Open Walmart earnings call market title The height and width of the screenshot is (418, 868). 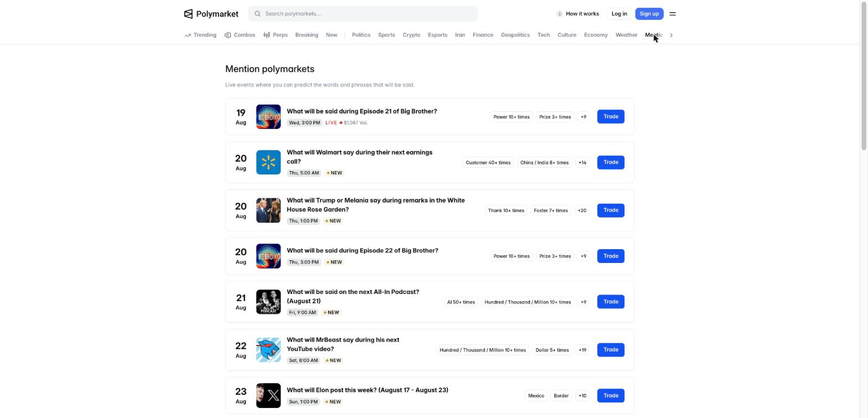pos(359,157)
